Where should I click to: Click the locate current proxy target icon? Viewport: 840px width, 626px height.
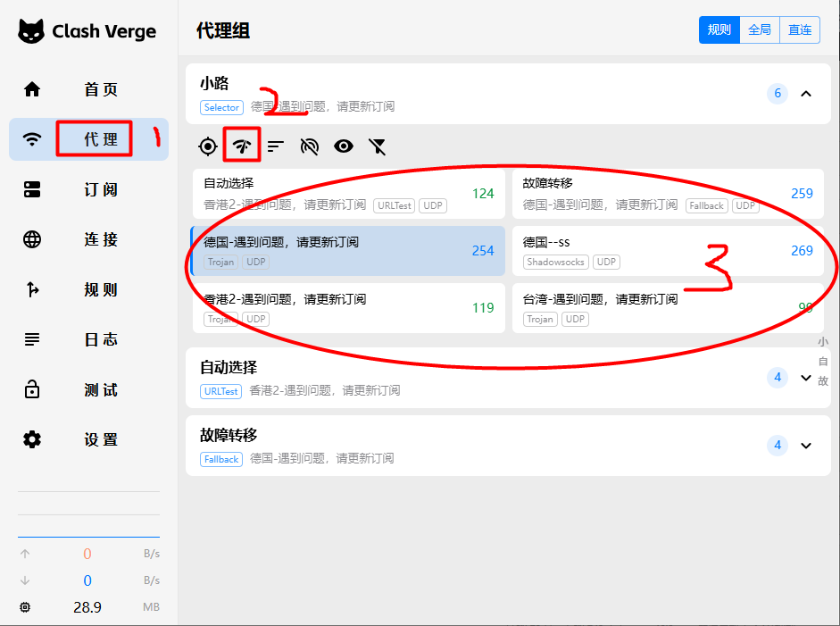[x=208, y=146]
